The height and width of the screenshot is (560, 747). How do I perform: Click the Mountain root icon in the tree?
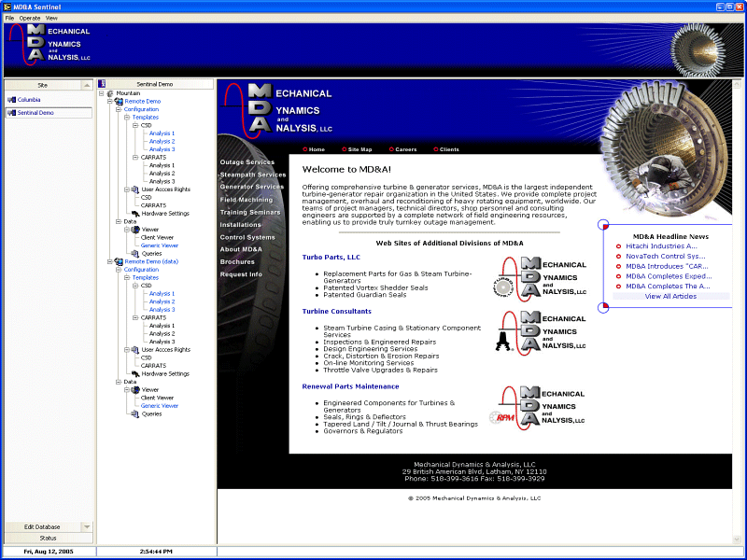click(109, 92)
